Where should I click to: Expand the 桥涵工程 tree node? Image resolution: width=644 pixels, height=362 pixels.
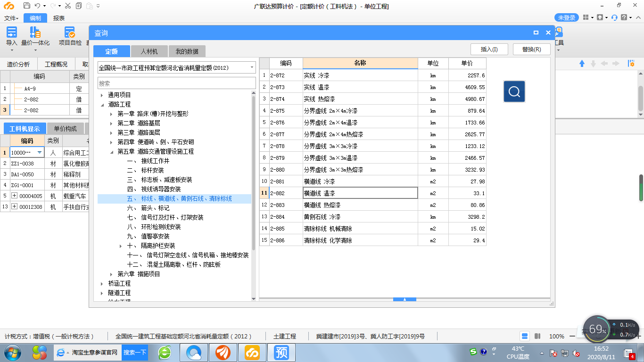(x=102, y=283)
